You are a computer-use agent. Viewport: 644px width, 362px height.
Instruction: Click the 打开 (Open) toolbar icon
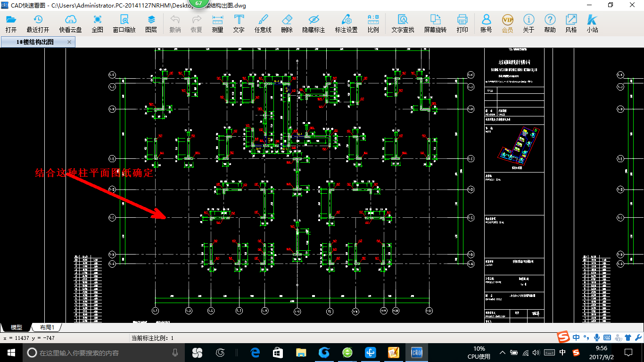[x=11, y=24]
